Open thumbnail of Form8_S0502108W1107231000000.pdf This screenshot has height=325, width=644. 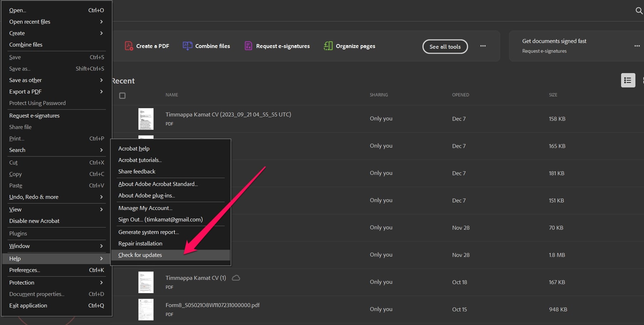coord(146,310)
